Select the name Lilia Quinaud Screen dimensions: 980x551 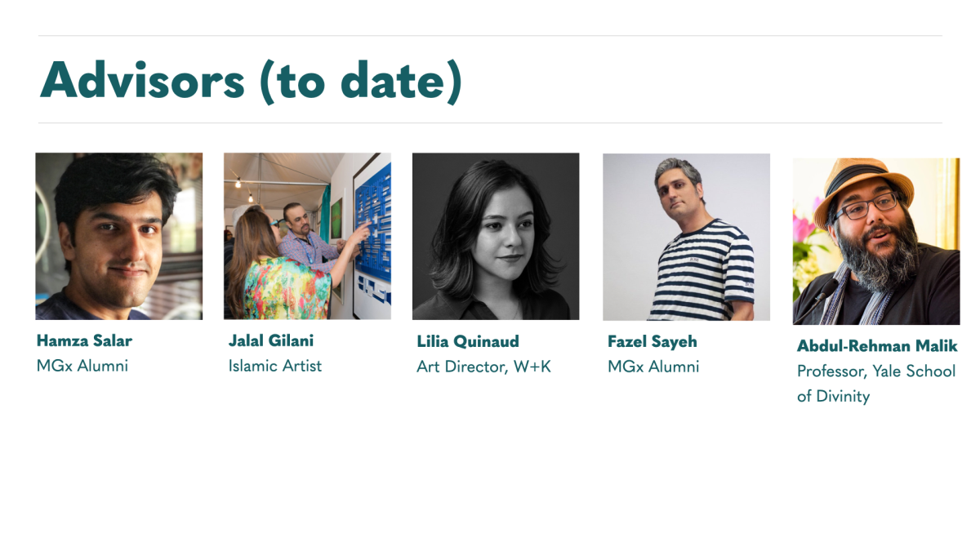click(x=468, y=341)
